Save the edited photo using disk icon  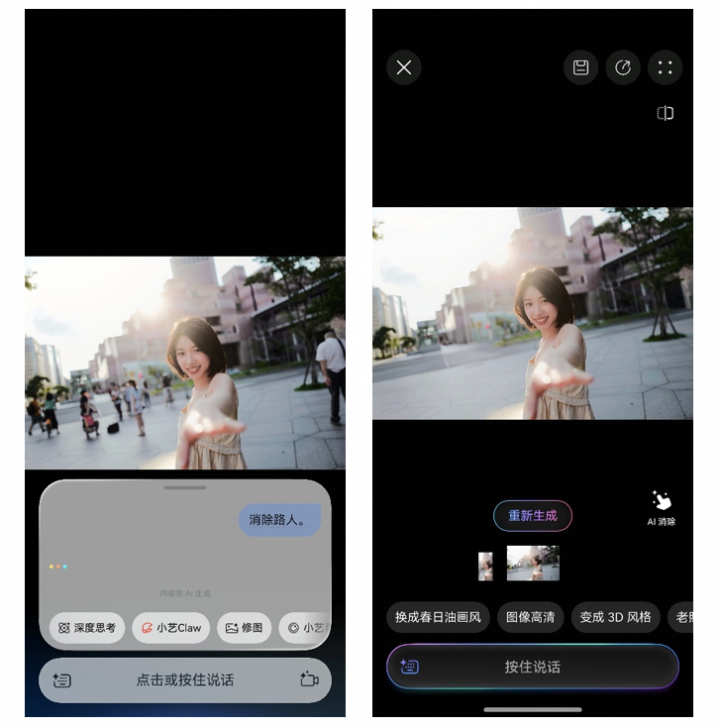[580, 67]
